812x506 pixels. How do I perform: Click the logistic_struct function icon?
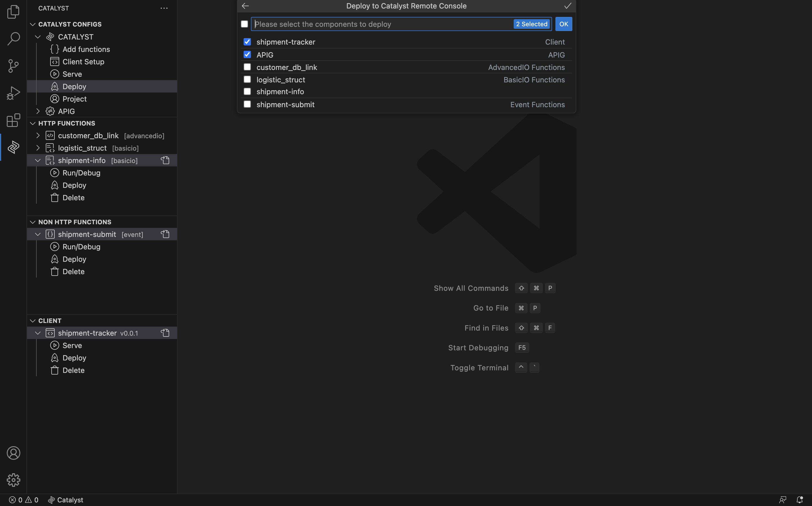click(x=50, y=148)
